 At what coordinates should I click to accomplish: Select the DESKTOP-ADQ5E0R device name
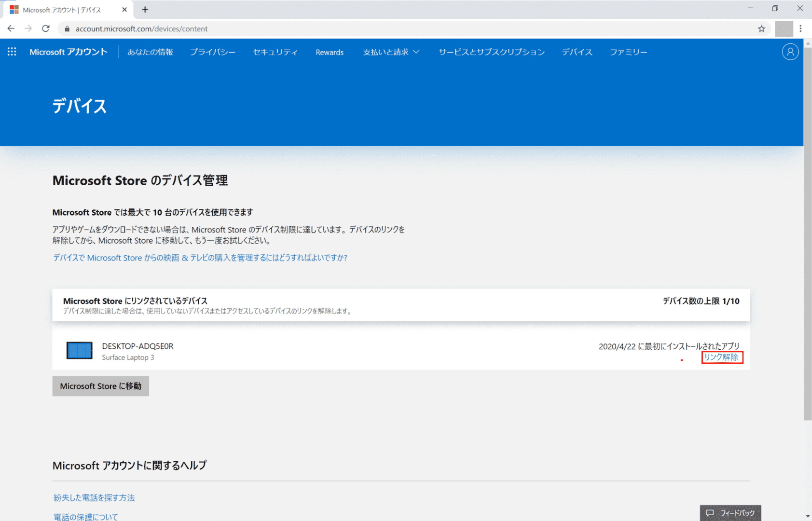point(138,346)
